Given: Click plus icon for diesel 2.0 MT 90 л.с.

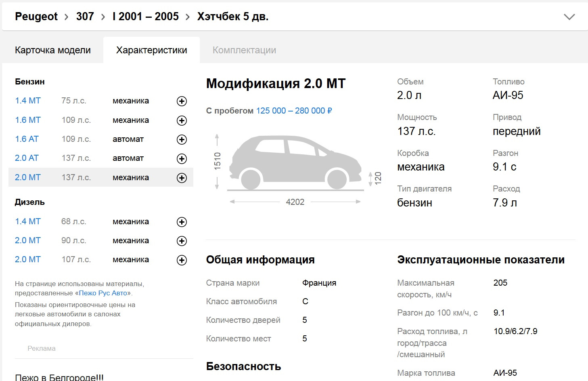Looking at the screenshot, I should tap(182, 241).
